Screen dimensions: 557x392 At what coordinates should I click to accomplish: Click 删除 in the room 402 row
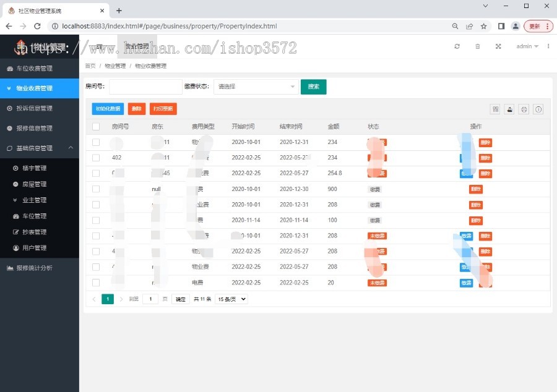485,158
